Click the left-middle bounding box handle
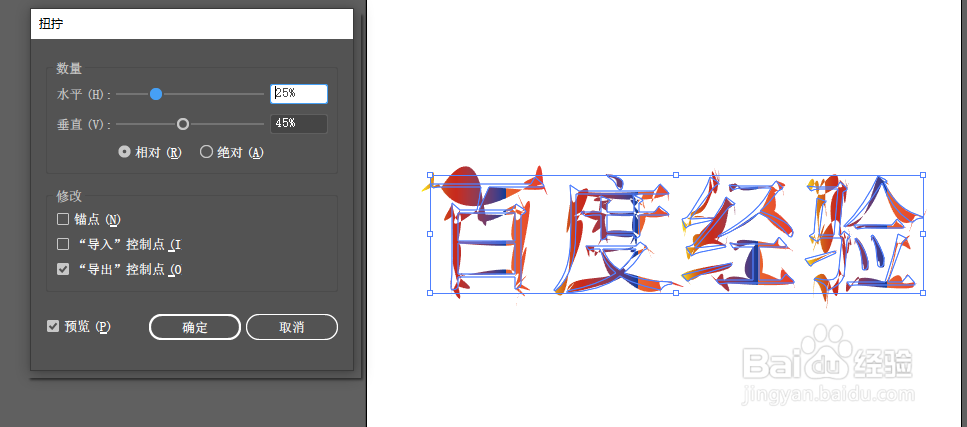967x427 pixels. pyautogui.click(x=430, y=234)
